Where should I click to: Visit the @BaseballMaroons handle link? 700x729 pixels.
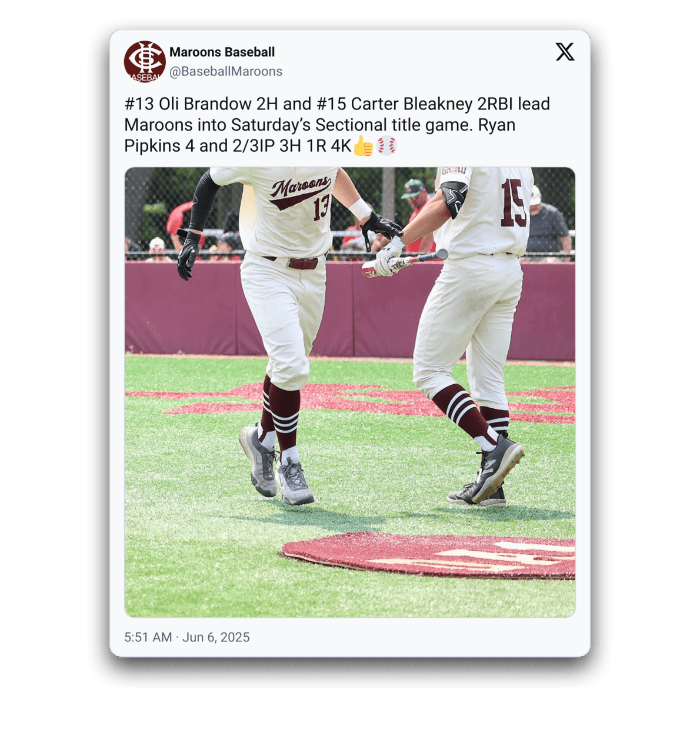pos(226,71)
